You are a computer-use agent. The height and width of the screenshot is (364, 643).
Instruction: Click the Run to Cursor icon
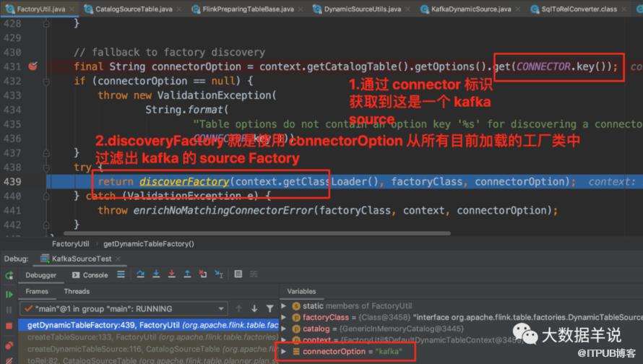[219, 274]
